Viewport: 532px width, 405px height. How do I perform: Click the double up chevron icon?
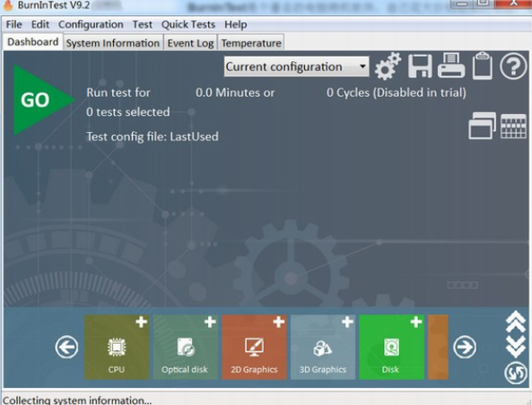516,321
